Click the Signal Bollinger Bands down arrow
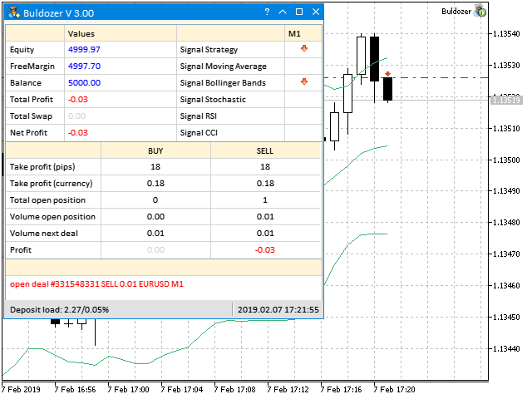 pyautogui.click(x=304, y=81)
